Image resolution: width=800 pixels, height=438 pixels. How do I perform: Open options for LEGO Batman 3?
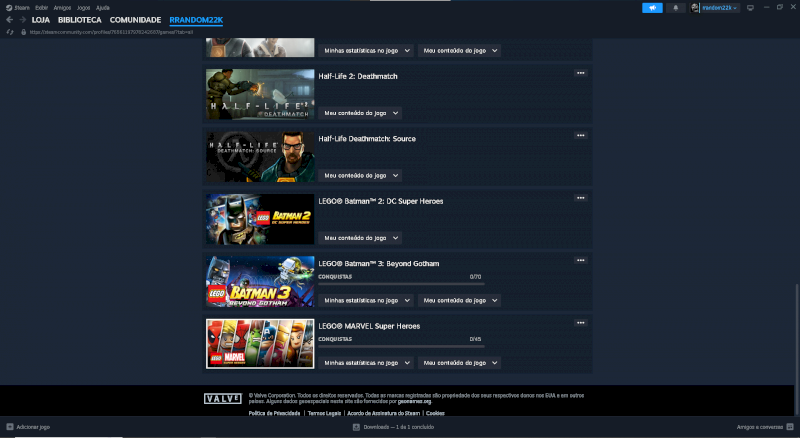pyautogui.click(x=581, y=260)
